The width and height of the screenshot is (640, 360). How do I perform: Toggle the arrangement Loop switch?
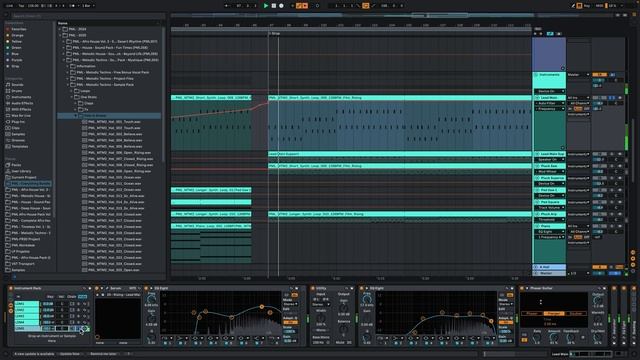[x=365, y=6]
